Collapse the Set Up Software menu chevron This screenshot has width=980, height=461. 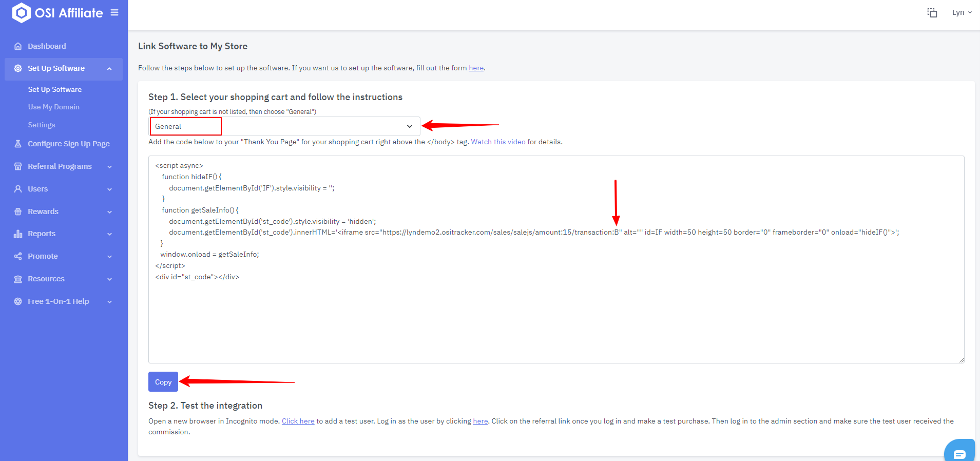[x=109, y=69]
